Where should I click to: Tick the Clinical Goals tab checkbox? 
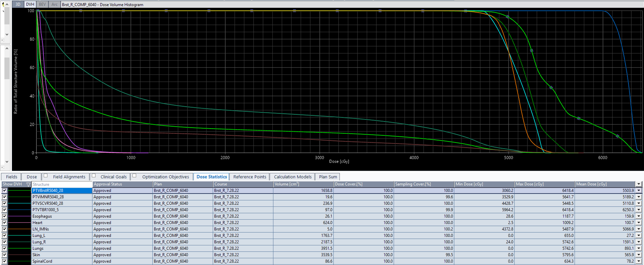[94, 176]
